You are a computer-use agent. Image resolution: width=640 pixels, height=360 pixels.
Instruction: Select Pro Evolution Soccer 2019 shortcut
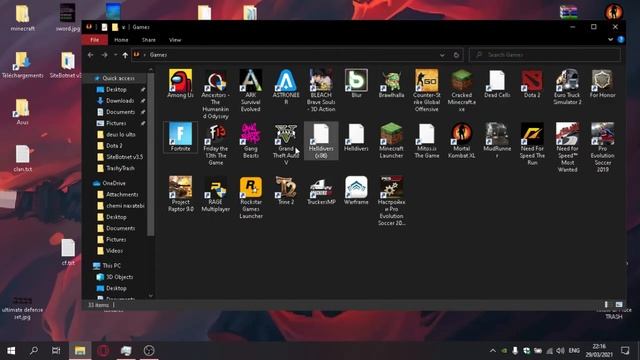pyautogui.click(x=602, y=147)
